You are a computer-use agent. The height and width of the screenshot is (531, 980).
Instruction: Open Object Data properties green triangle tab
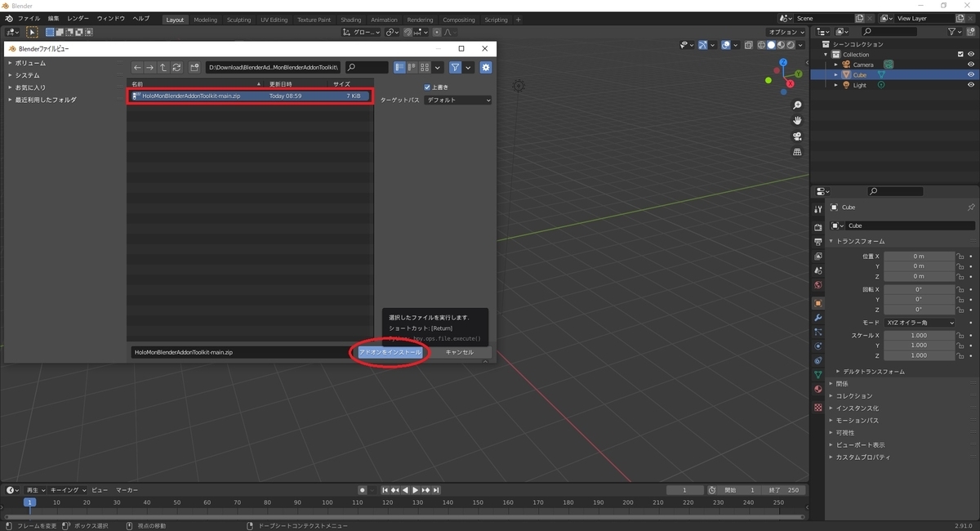817,375
